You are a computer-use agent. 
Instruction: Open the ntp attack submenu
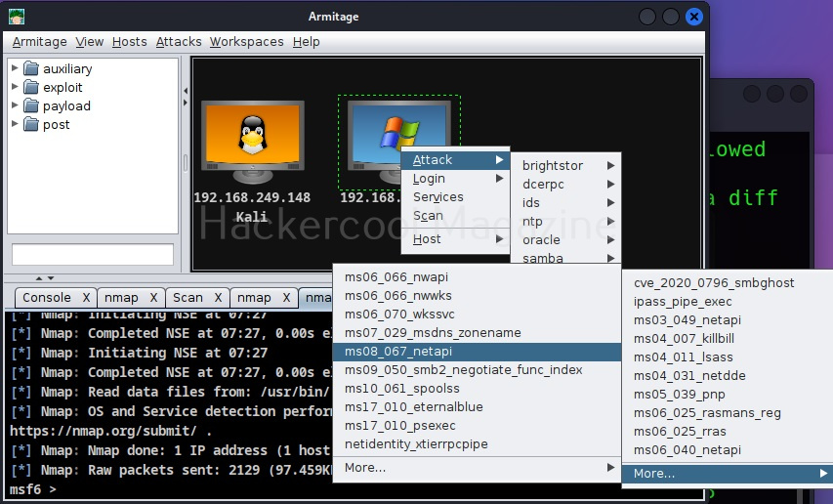[x=565, y=222]
